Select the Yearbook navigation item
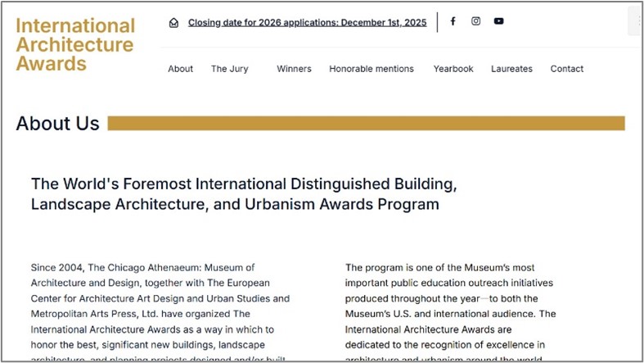The width and height of the screenshot is (644, 363). coord(453,69)
